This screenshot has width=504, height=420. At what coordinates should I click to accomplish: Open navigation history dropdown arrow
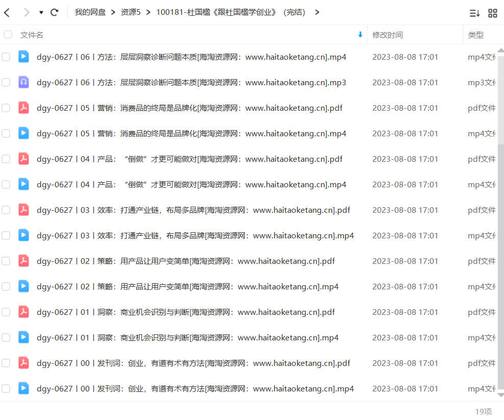(41, 13)
